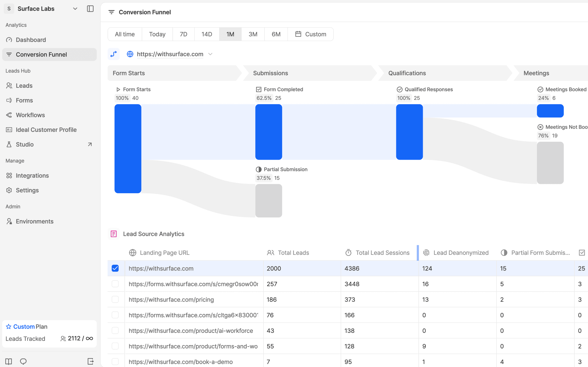Select the All time range button
Image resolution: width=588 pixels, height=367 pixels.
(125, 34)
